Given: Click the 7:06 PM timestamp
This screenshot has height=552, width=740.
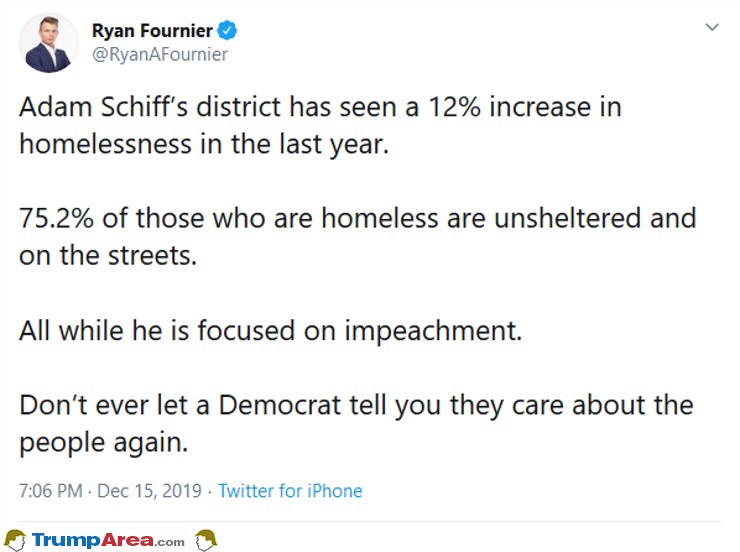Looking at the screenshot, I should (x=50, y=491).
